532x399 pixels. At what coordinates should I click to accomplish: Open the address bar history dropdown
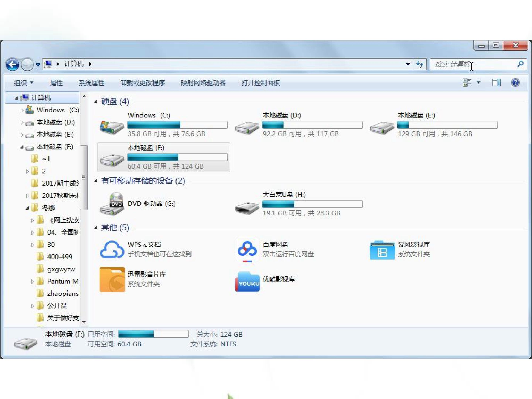pos(408,64)
